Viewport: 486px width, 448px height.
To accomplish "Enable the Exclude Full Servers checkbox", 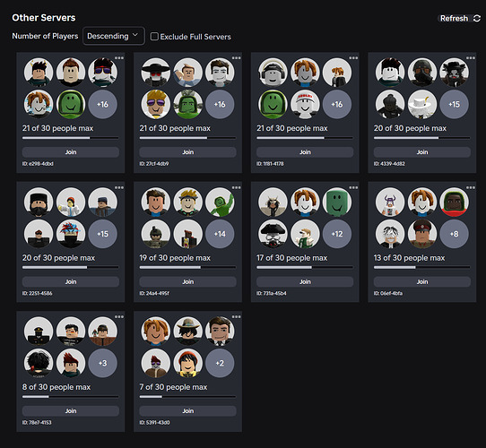I will (x=154, y=37).
